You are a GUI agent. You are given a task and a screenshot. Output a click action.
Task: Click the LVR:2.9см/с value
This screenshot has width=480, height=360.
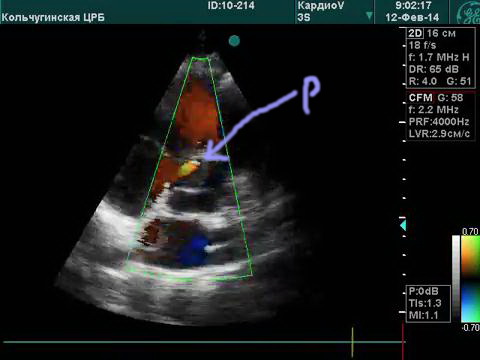[439, 134]
